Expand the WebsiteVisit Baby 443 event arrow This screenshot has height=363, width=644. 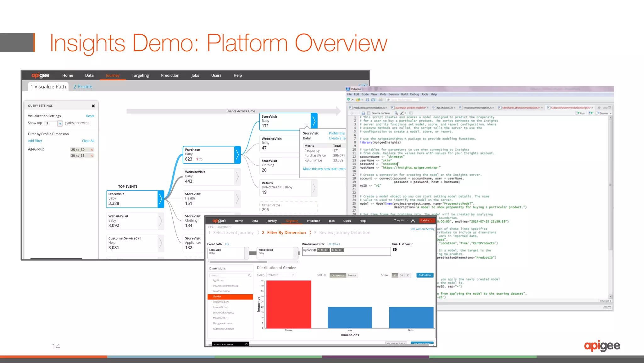[237, 177]
